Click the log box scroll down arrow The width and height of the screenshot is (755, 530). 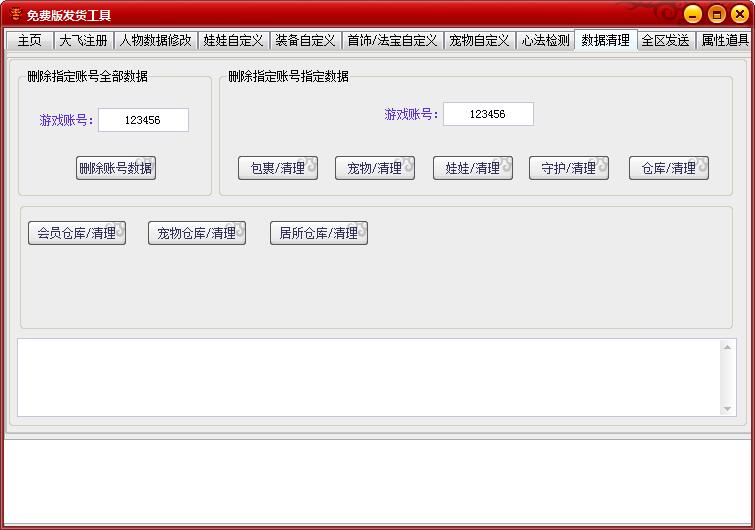coord(727,408)
